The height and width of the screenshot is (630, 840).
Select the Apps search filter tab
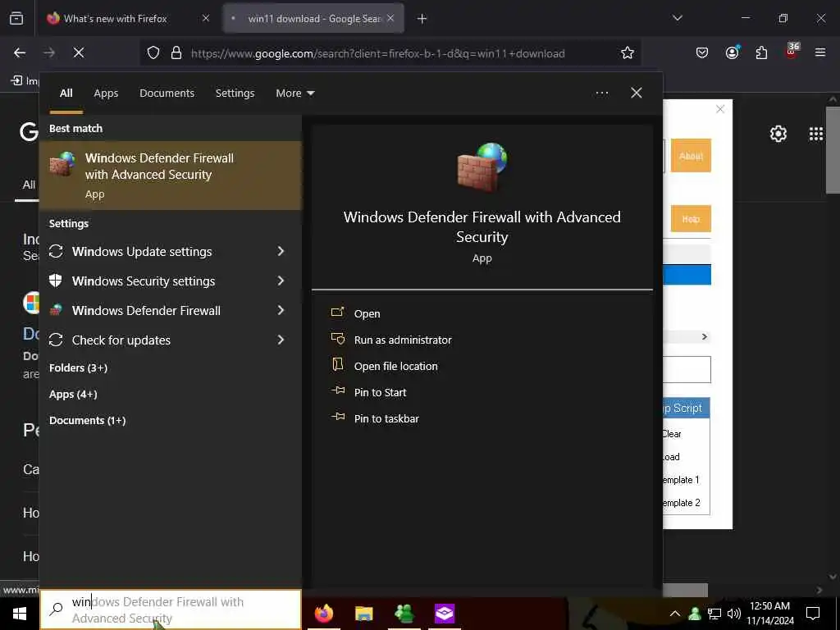106,94
